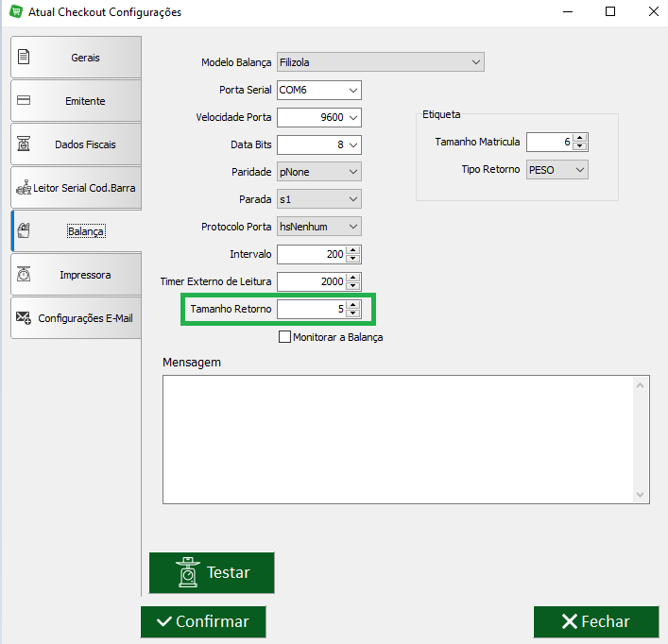This screenshot has width=668, height=644.
Task: Increase Timer Externo de Leitura value
Action: 353,278
